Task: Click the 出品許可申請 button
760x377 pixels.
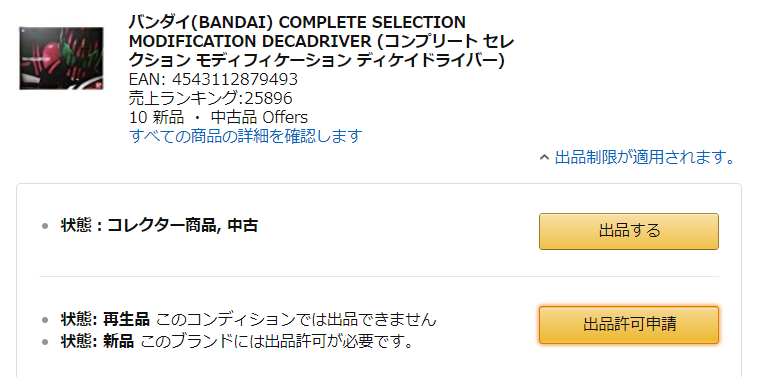Action: (x=629, y=325)
